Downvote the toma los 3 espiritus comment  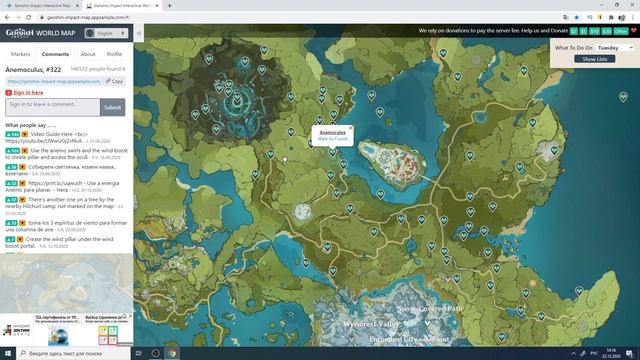point(22,223)
